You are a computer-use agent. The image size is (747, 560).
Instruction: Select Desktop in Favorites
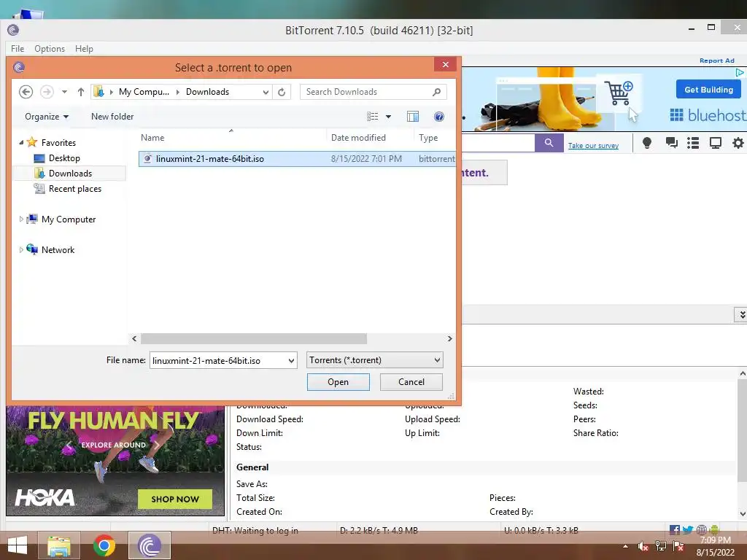[64, 158]
